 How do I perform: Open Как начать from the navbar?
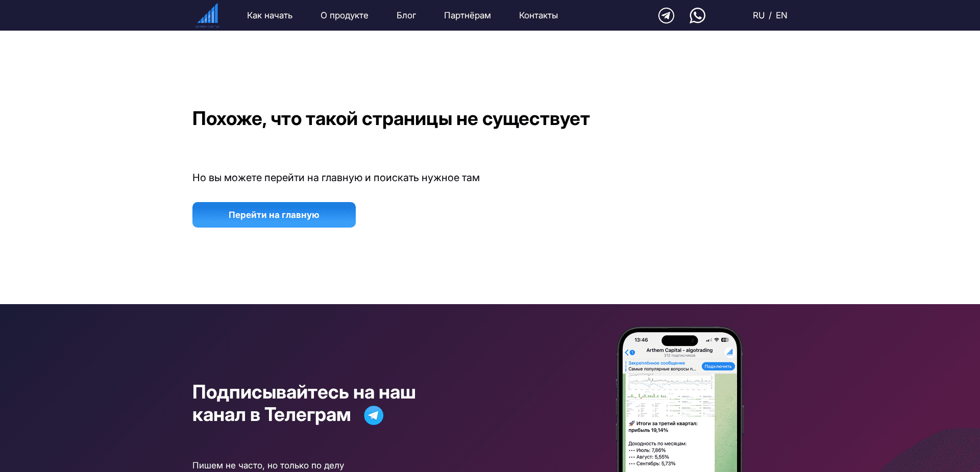point(269,15)
